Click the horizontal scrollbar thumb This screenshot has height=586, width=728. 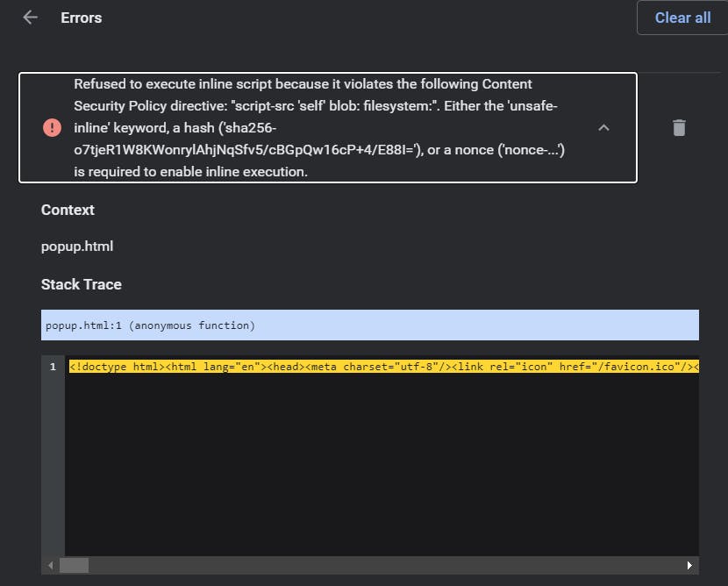coord(75,565)
